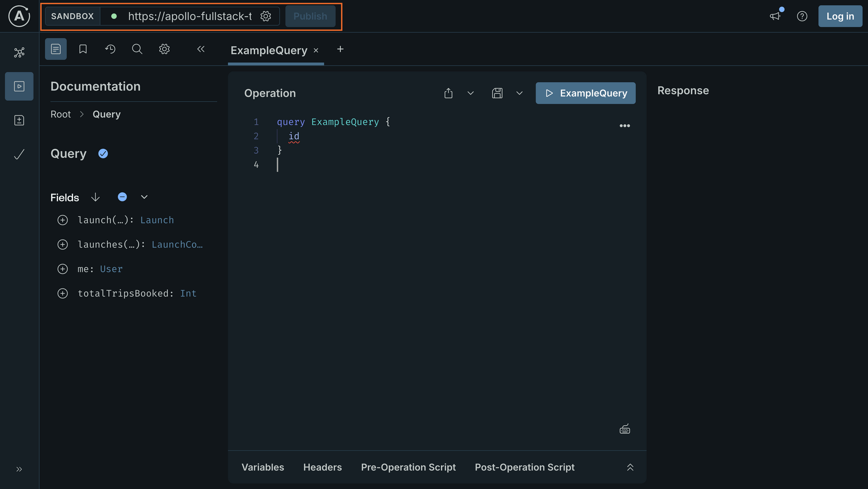Viewport: 868px width, 489px height.
Task: View operation history
Action: 110,49
